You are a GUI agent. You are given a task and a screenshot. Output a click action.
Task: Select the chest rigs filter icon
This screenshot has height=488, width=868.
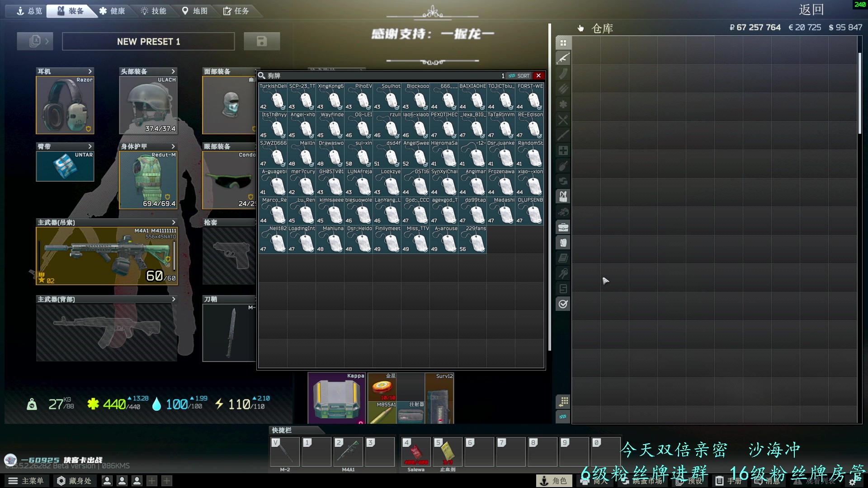563,197
